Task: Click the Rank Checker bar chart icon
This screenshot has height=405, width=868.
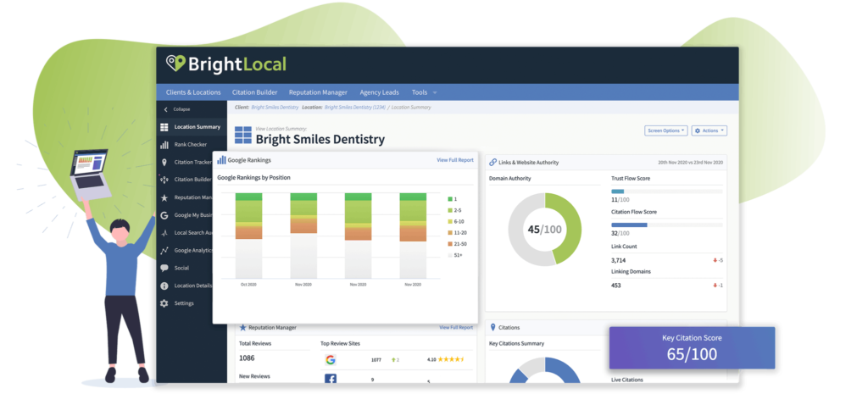Action: coord(164,144)
